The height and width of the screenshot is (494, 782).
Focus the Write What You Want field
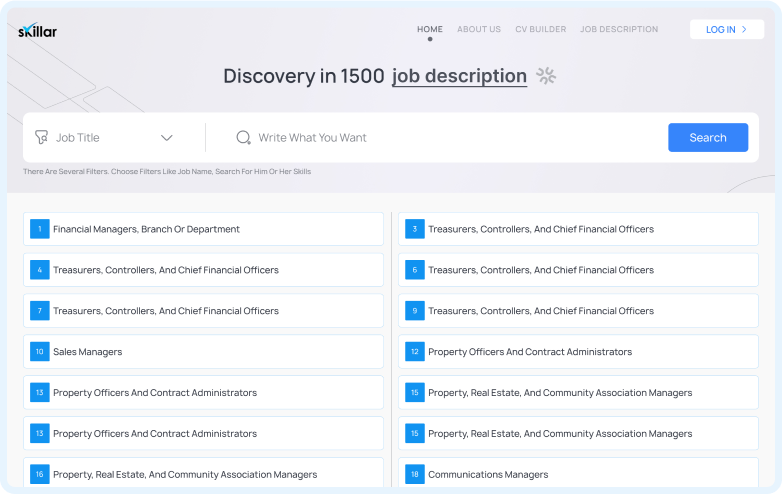450,138
